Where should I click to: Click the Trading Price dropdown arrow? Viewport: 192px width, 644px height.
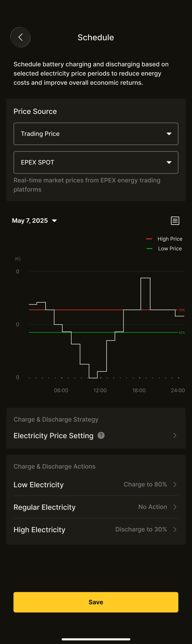pyautogui.click(x=169, y=134)
